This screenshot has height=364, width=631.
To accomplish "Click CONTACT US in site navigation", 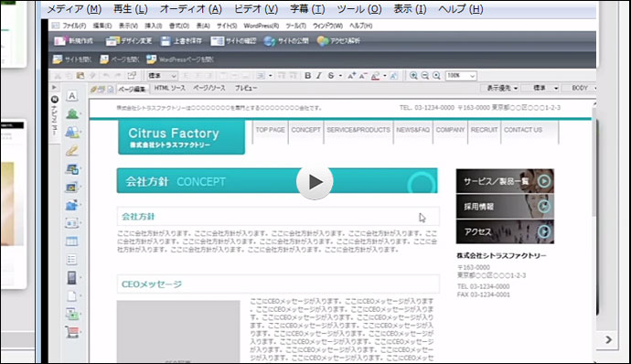I will point(523,130).
